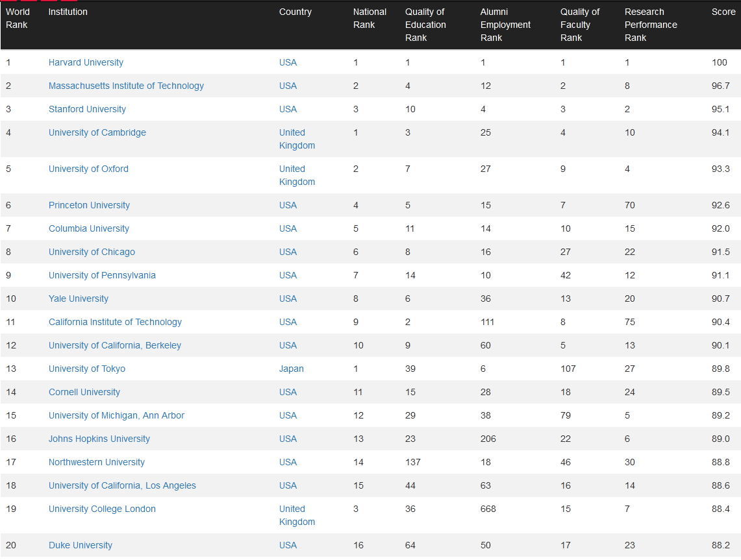Open the Massachusetts Institute of Technology link
The image size is (741, 560).
126,86
